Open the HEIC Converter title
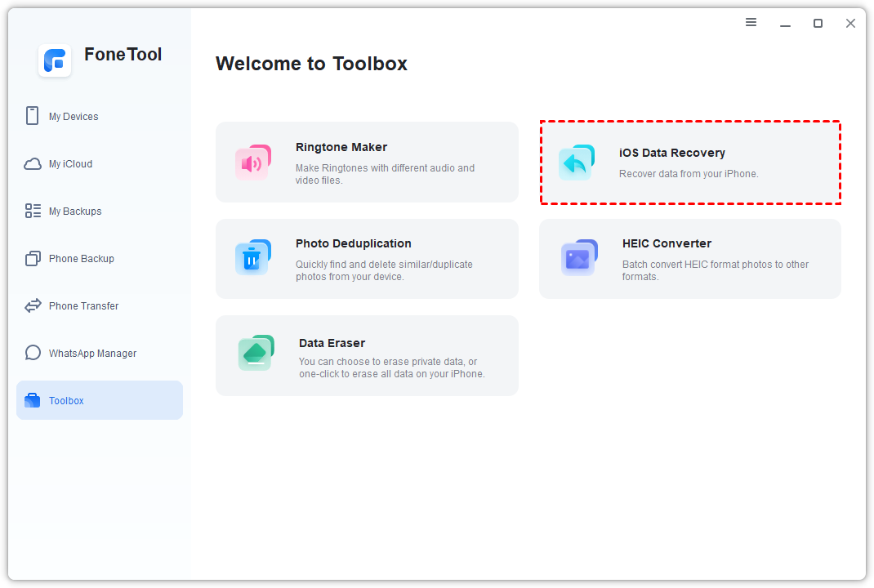The image size is (874, 588). point(667,243)
